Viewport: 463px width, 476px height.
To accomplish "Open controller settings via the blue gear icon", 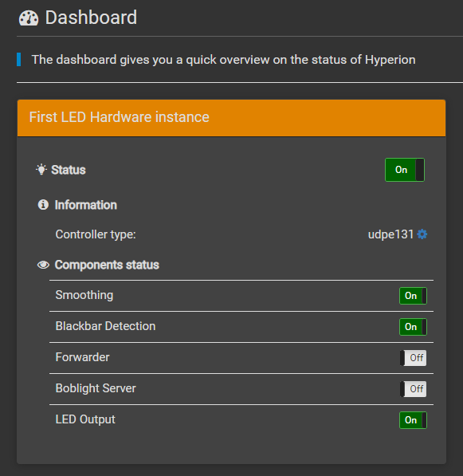I will pyautogui.click(x=422, y=234).
